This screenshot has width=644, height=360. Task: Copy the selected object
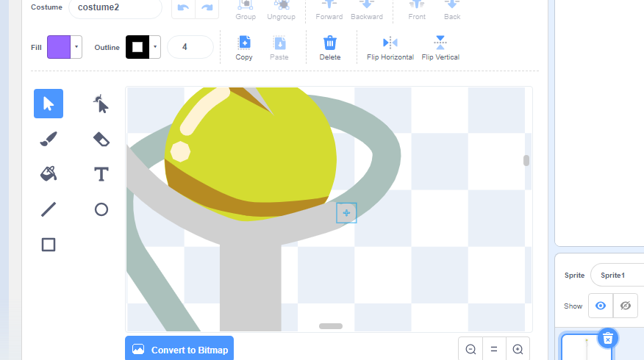tap(244, 48)
